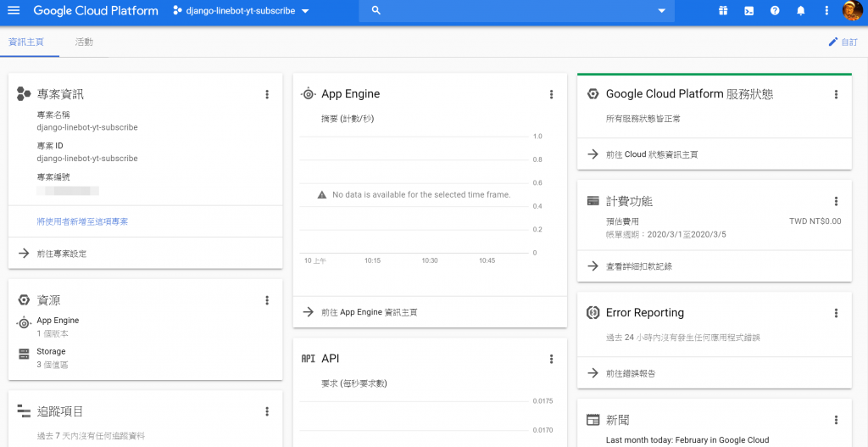The width and height of the screenshot is (868, 447).
Task: Activate Cloud Shell terminal icon
Action: coord(749,10)
